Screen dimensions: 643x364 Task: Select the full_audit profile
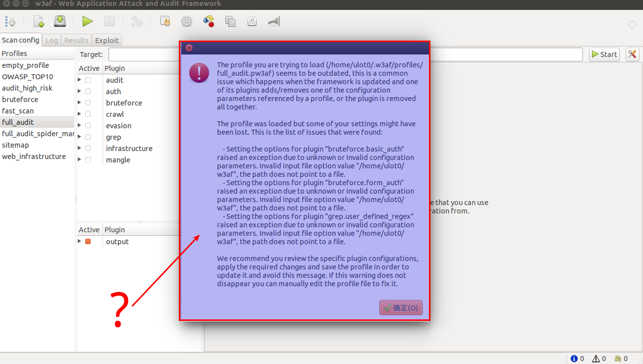37,122
